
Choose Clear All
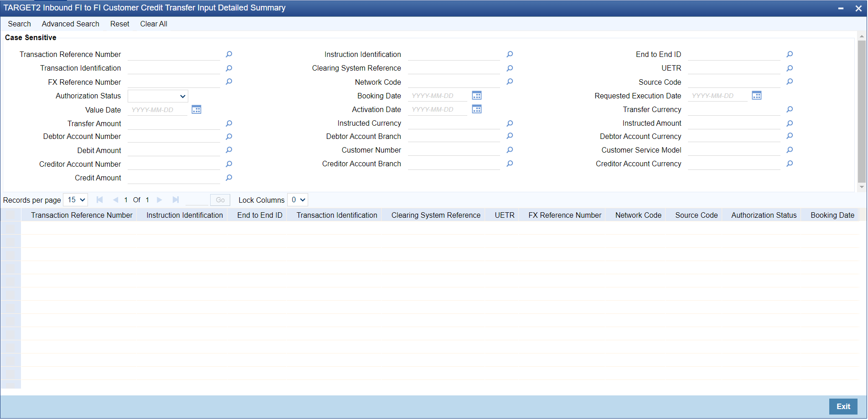(154, 24)
